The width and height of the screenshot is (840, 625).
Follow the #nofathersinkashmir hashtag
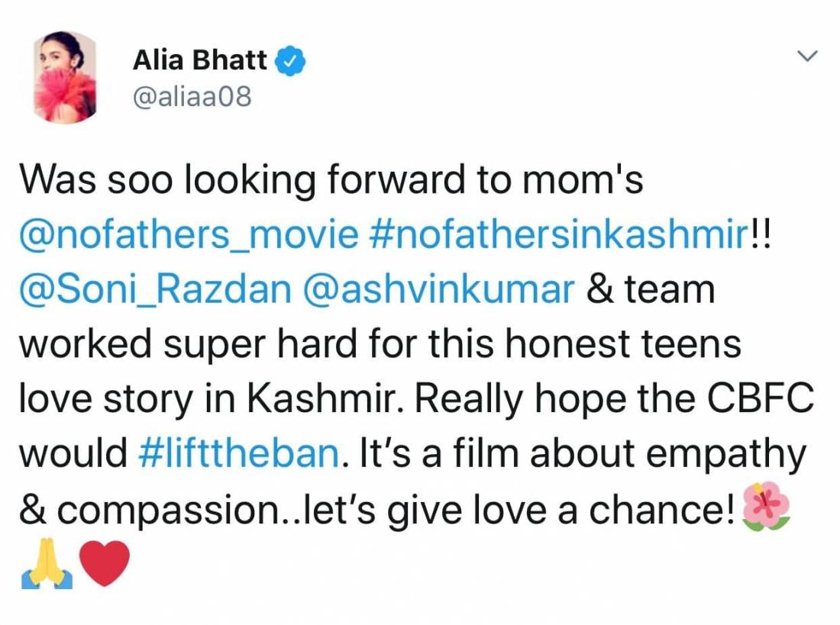tap(559, 236)
